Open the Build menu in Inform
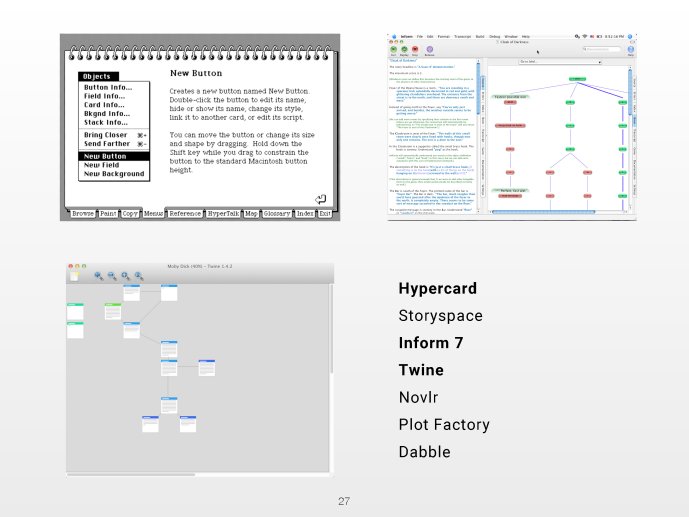This screenshot has height=517, width=689. (480, 36)
